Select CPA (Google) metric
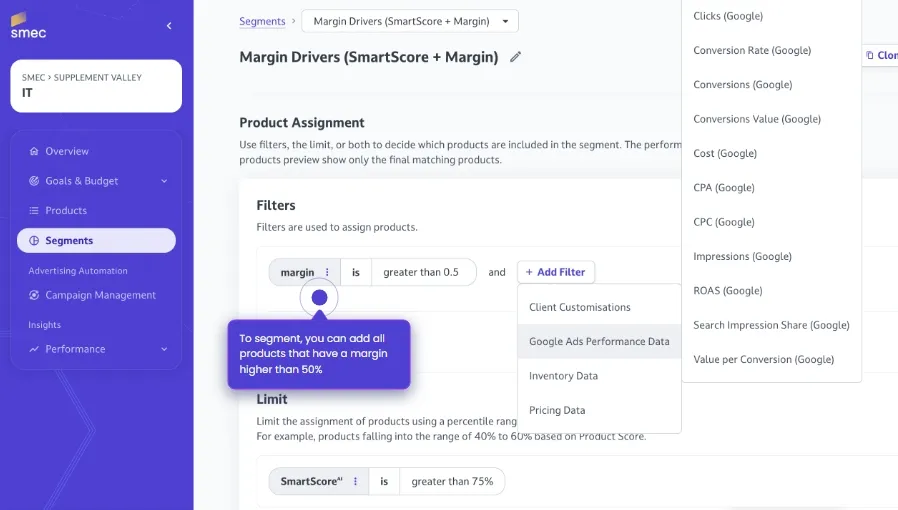This screenshot has height=510, width=898. (771, 188)
